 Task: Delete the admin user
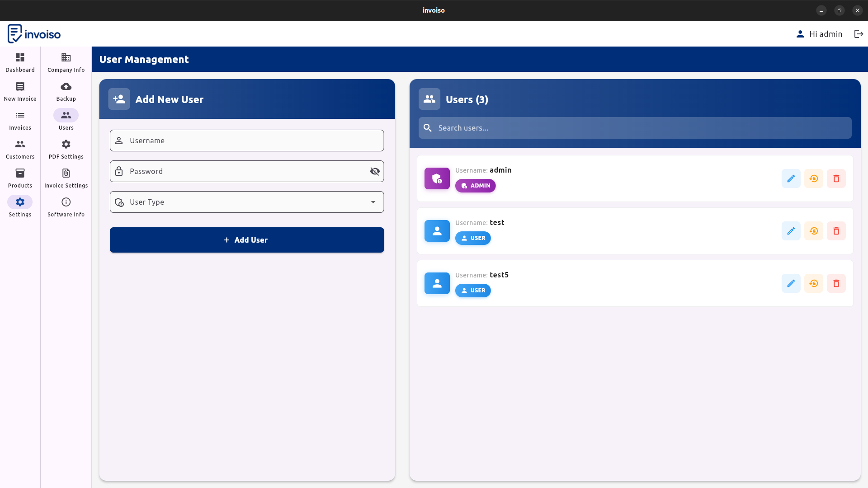point(836,178)
